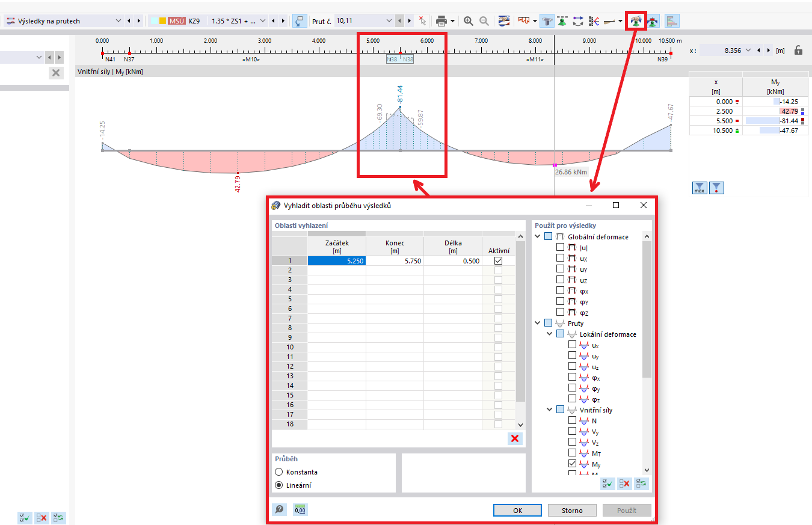812x525 pixels.
Task: Open the smooth result ranges tool
Action: pyautogui.click(x=635, y=21)
